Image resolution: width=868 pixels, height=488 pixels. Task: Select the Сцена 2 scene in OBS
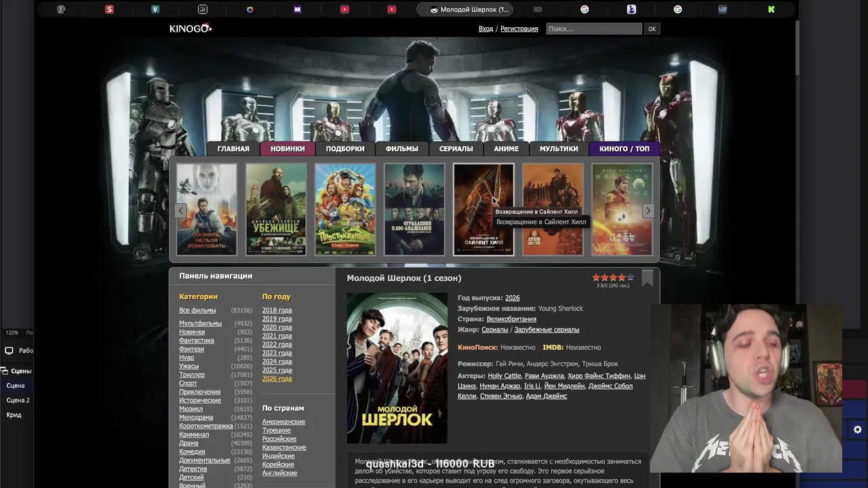pos(18,400)
